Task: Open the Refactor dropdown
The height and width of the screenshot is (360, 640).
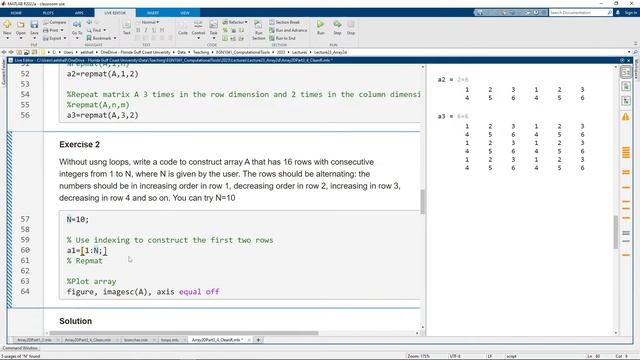Action: pos(236,22)
